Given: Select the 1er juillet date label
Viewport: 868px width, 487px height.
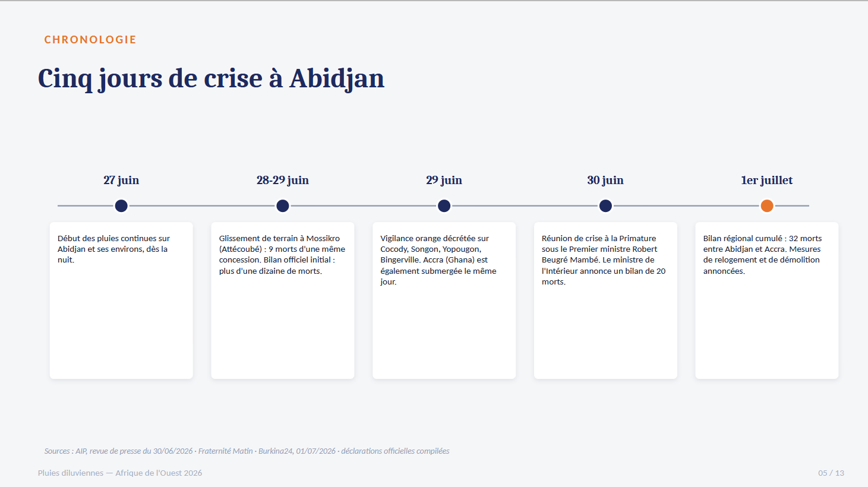Looking at the screenshot, I should pos(767,180).
